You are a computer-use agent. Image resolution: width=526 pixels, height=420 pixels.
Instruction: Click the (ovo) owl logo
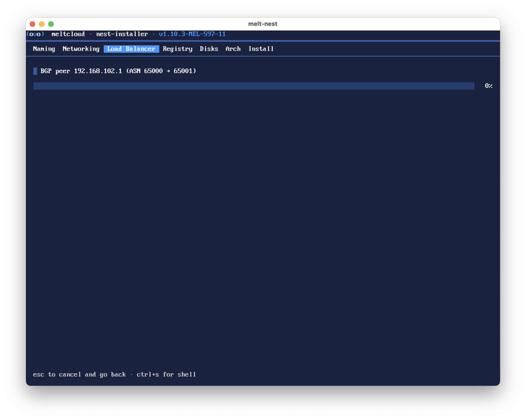35,34
